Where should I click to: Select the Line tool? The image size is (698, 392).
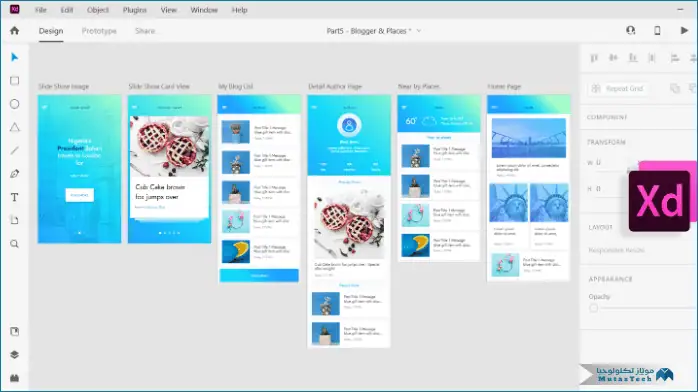pos(15,150)
